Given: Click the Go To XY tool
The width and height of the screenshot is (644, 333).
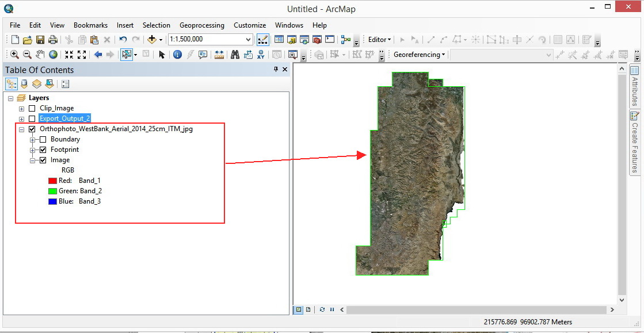Looking at the screenshot, I should click(x=262, y=54).
